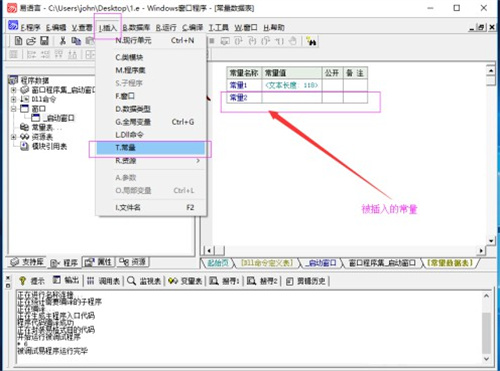The width and height of the screenshot is (500, 371).
Task: Open the R.运行 menu
Action: click(166, 28)
